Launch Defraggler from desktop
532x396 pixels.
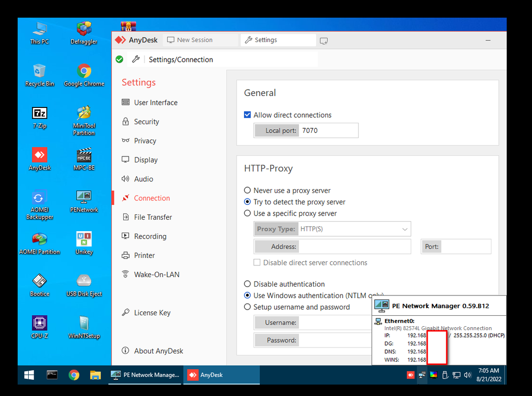coord(84,33)
